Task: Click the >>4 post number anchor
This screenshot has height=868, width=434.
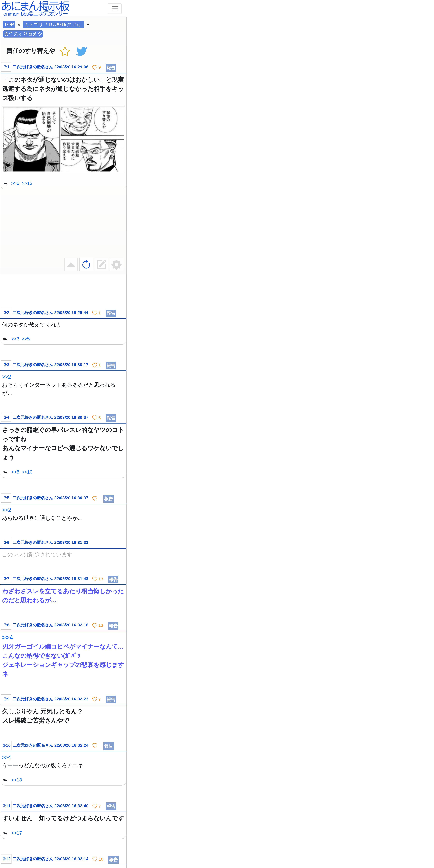Action: [6, 417]
